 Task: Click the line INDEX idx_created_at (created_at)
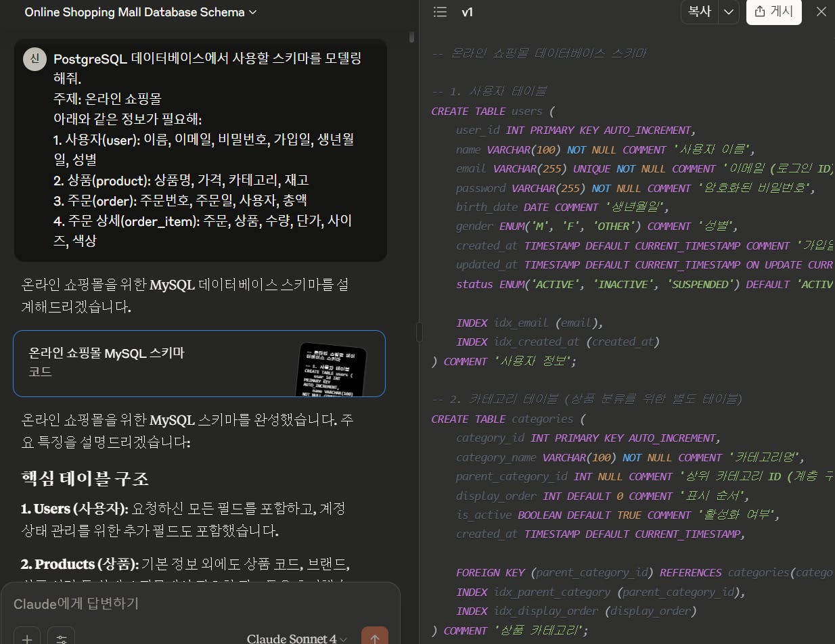[x=558, y=342]
